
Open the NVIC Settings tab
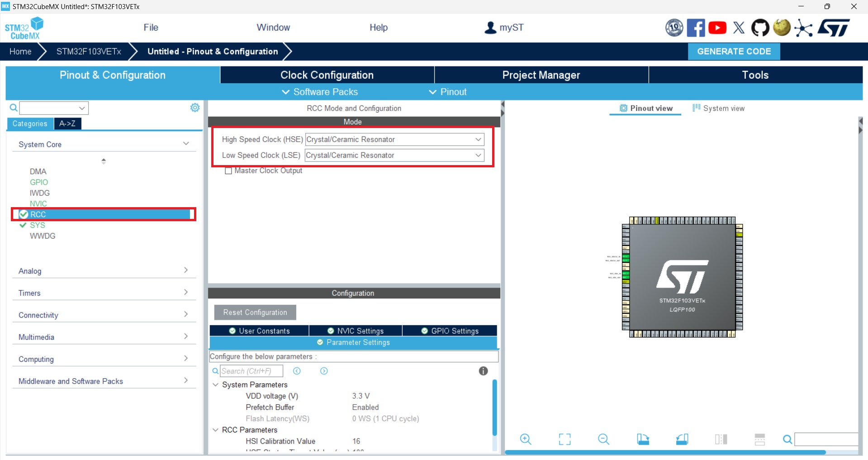pyautogui.click(x=356, y=331)
